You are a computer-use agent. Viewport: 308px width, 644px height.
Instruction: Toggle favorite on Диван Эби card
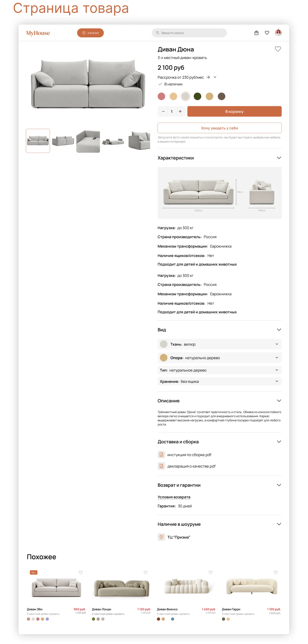[x=80, y=572]
